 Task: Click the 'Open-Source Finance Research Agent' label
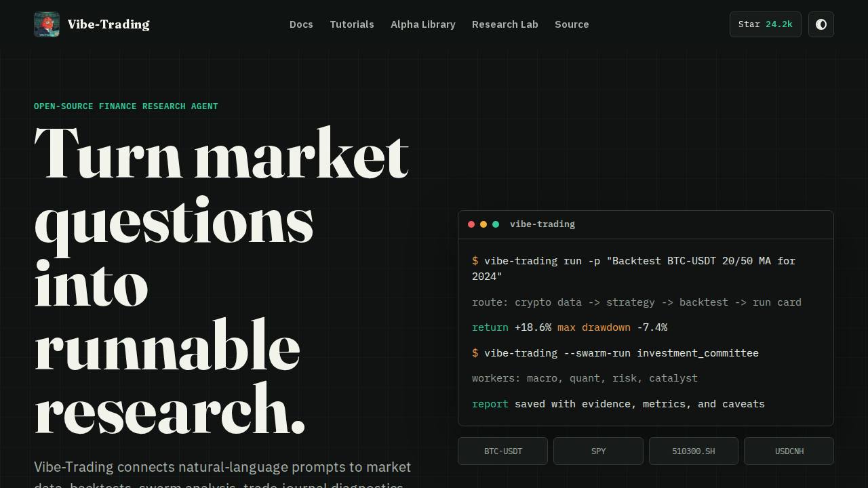click(x=126, y=106)
